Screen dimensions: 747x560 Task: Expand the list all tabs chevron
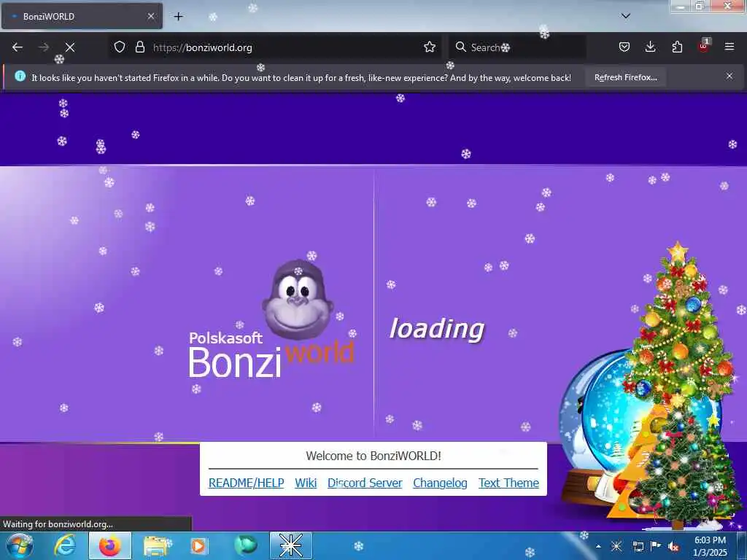pyautogui.click(x=626, y=16)
